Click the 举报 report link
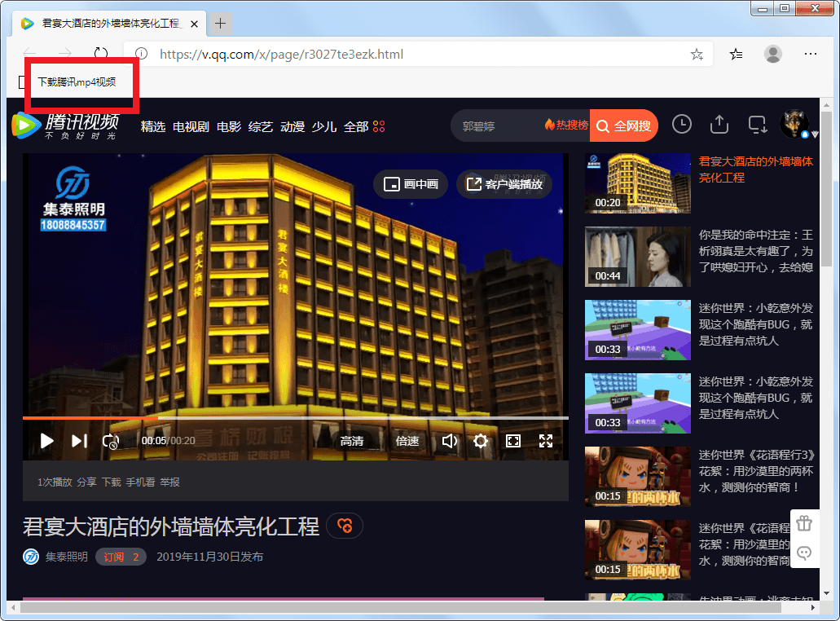840x621 pixels. [x=169, y=482]
